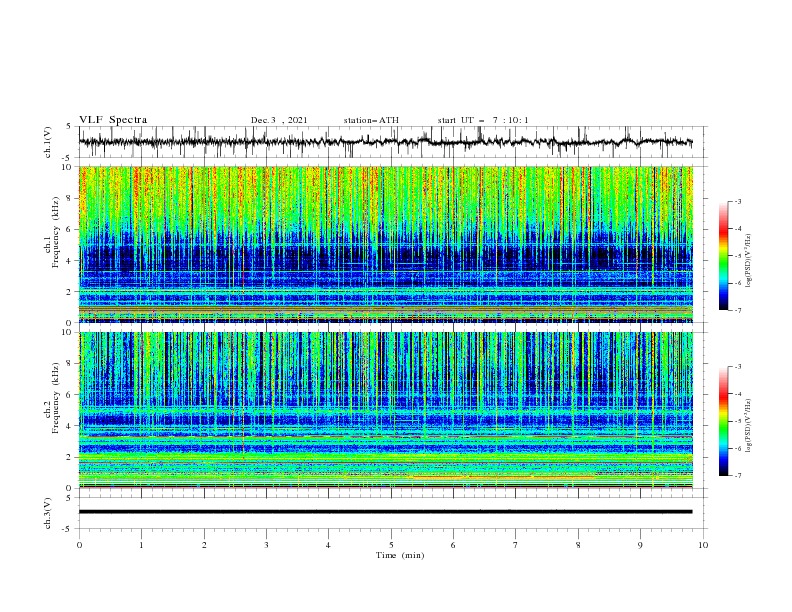This screenshot has width=792, height=612.
Task: Click the "ch.3(V)" axis label
Action: 48,513
